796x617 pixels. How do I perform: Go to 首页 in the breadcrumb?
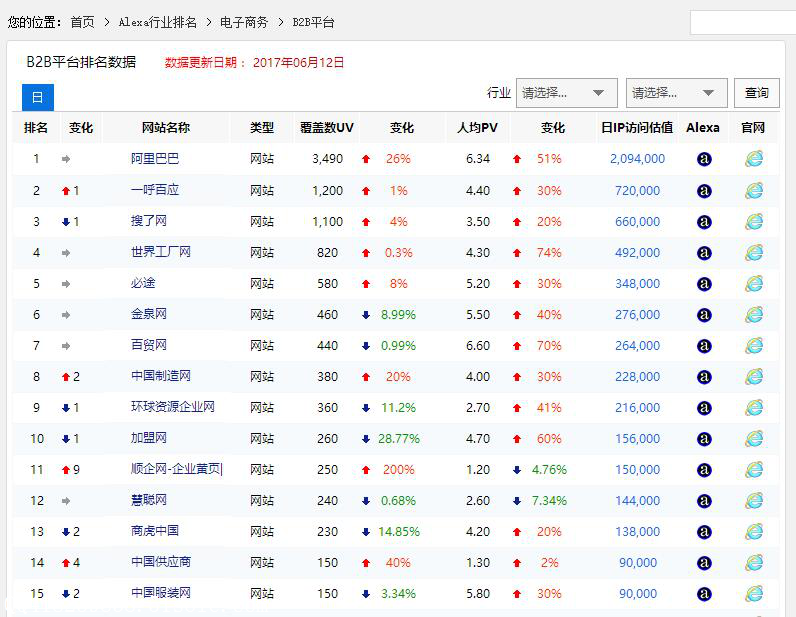[82, 21]
